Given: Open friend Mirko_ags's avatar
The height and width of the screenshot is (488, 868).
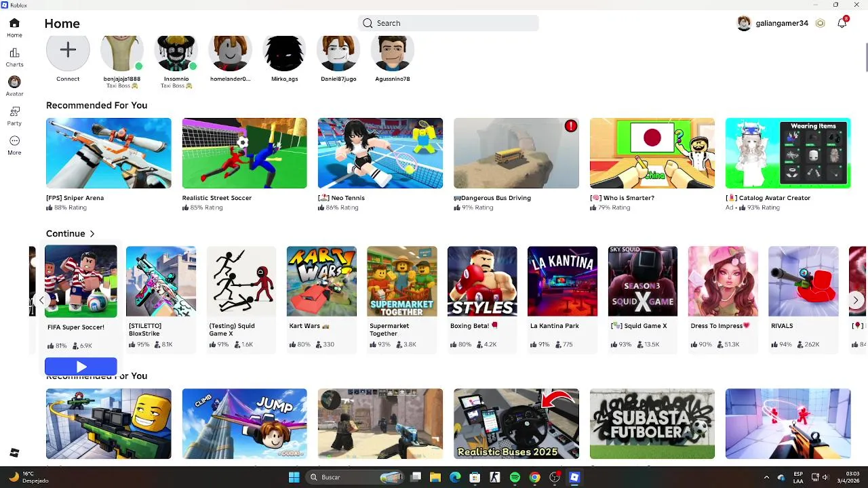Looking at the screenshot, I should tap(285, 53).
